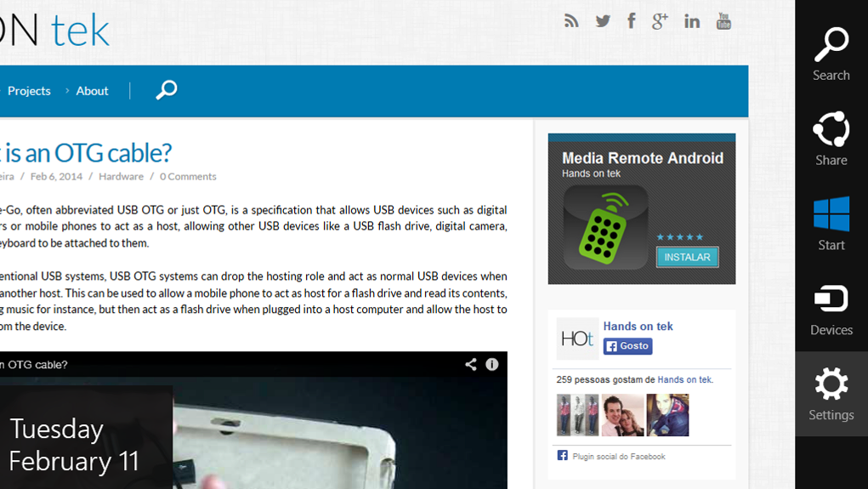
Task: Click the video info icon
Action: point(492,364)
